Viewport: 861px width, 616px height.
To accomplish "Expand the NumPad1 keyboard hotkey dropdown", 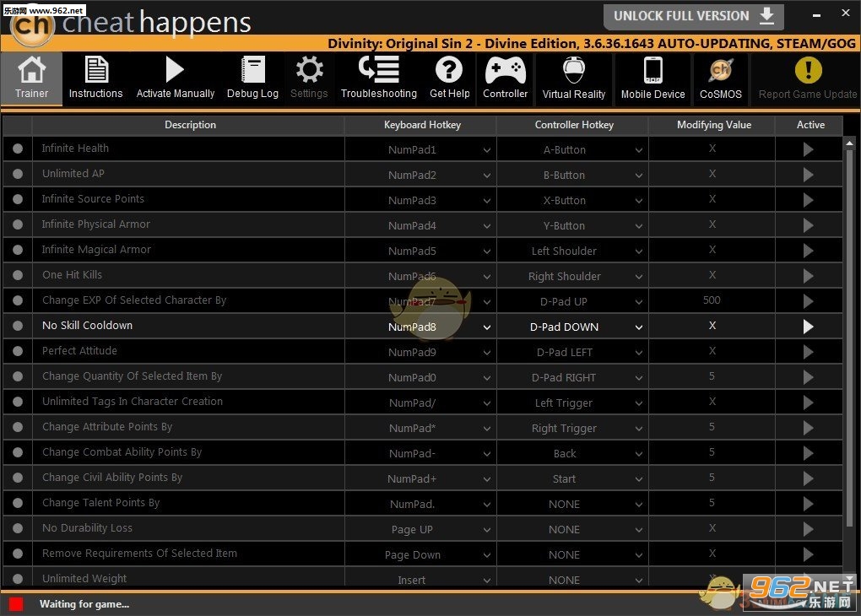I will (x=486, y=150).
